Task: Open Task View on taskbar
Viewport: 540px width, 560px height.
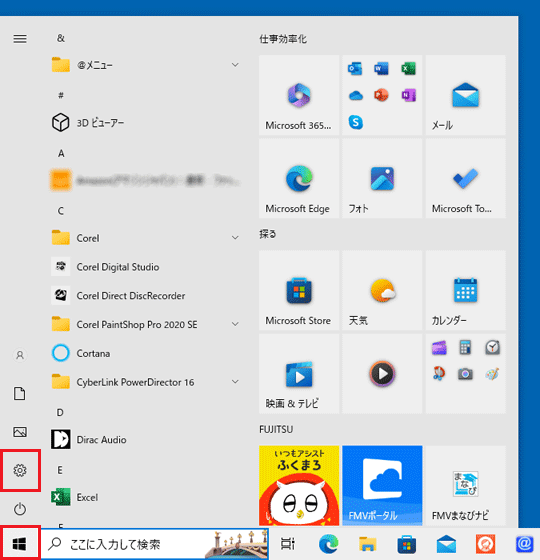Action: pos(288,544)
